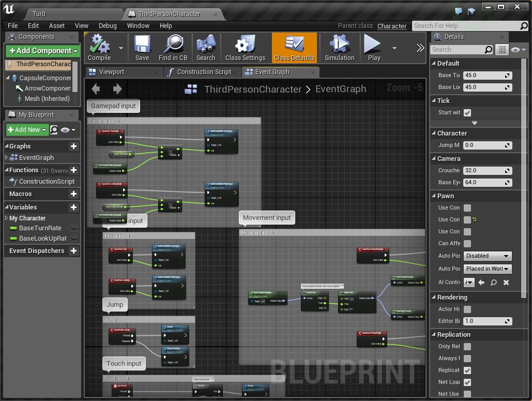This screenshot has width=532, height=401.
Task: Open the Asset menu
Action: point(57,25)
